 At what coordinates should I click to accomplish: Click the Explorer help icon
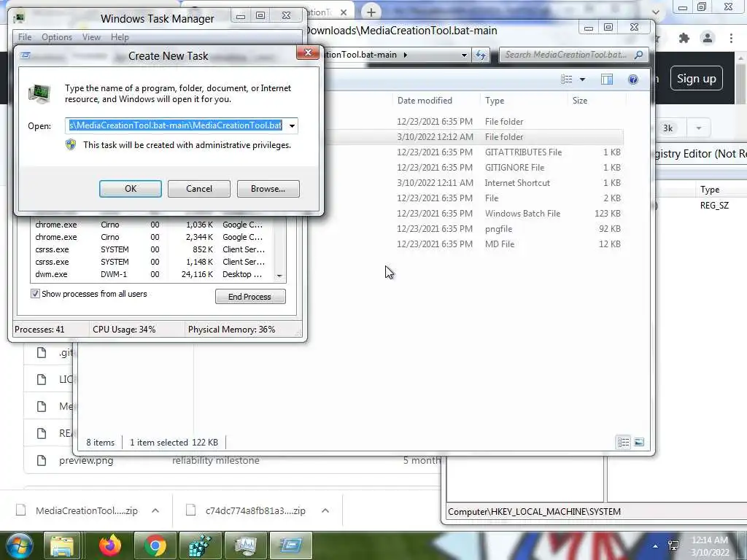point(633,79)
